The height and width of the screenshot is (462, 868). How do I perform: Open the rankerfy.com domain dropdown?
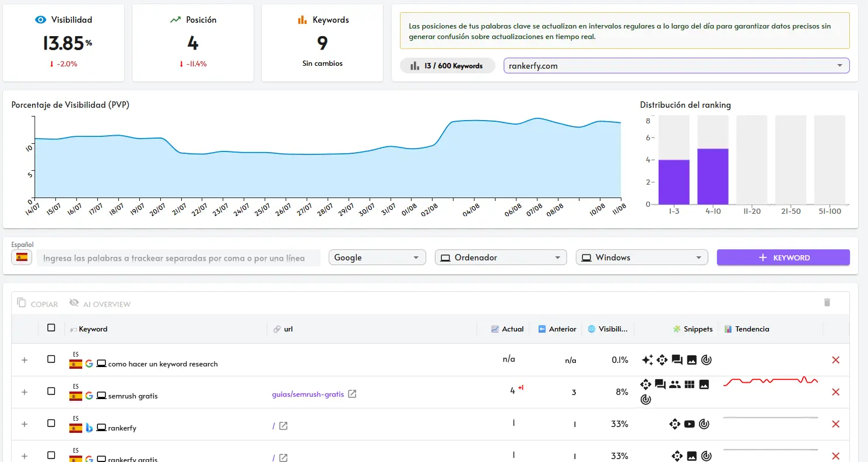[676, 66]
